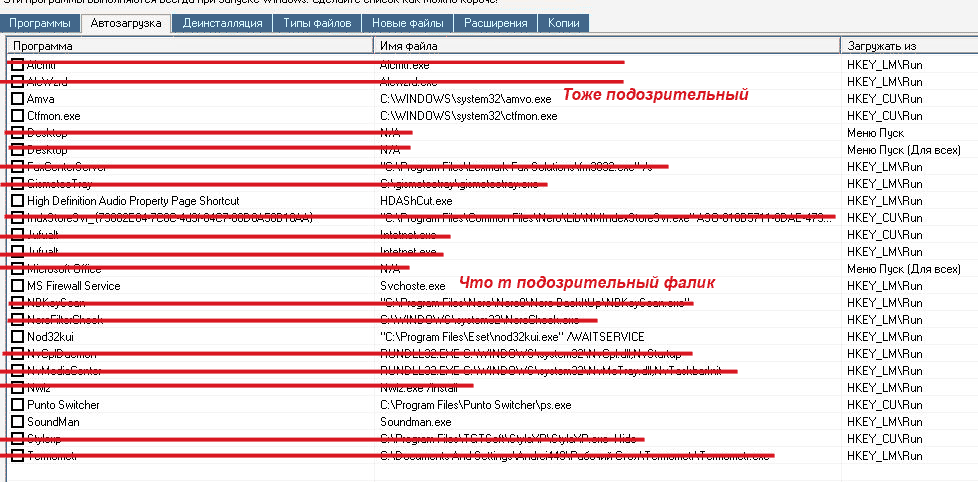Click HKEY_LM\Run in the Alcmtr row

pyautogui.click(x=884, y=64)
